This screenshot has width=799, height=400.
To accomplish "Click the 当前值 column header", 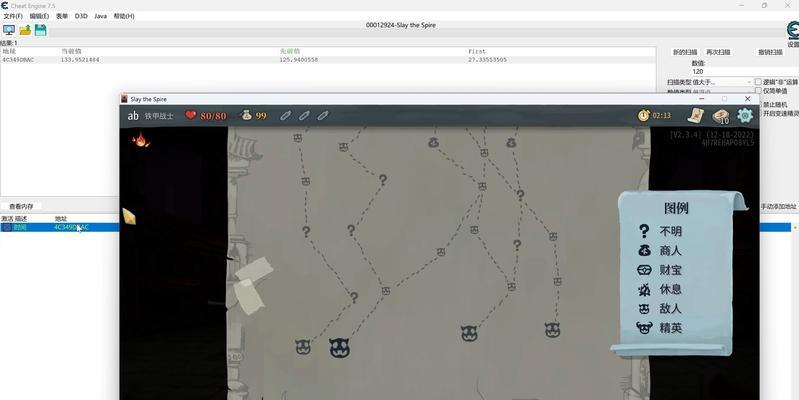I will click(71, 51).
